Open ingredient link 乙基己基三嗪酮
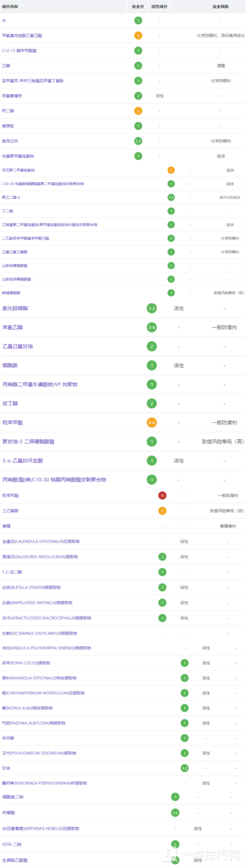 click(x=15, y=252)
